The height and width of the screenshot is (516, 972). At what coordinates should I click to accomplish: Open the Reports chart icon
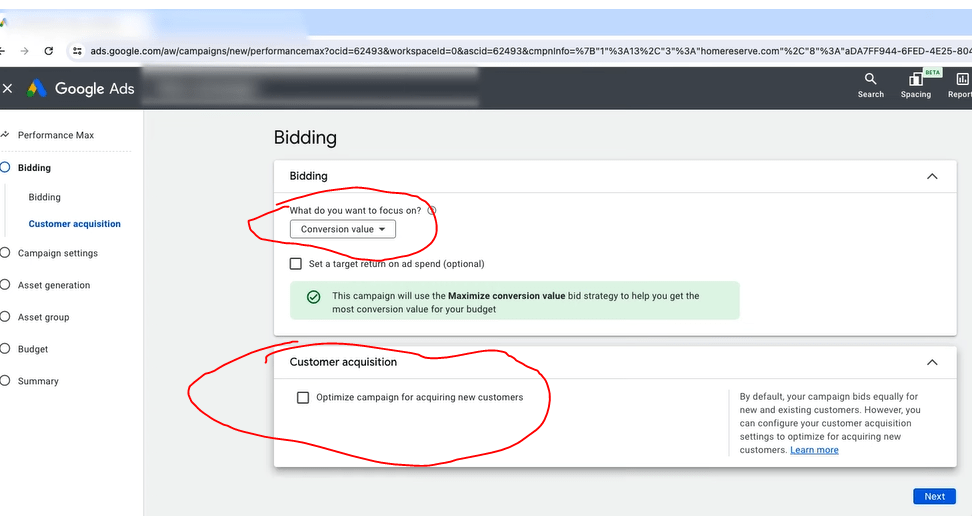[x=962, y=79]
